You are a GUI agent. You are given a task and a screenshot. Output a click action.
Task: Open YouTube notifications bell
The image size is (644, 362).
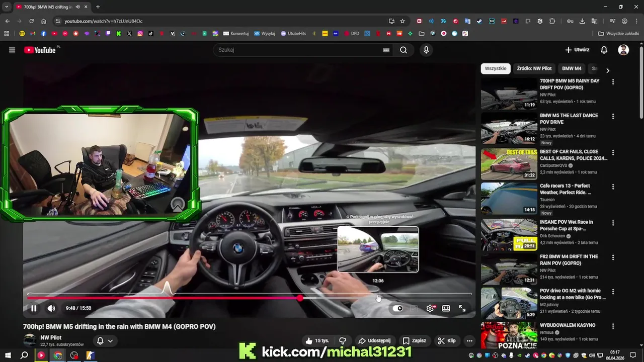[x=604, y=50]
